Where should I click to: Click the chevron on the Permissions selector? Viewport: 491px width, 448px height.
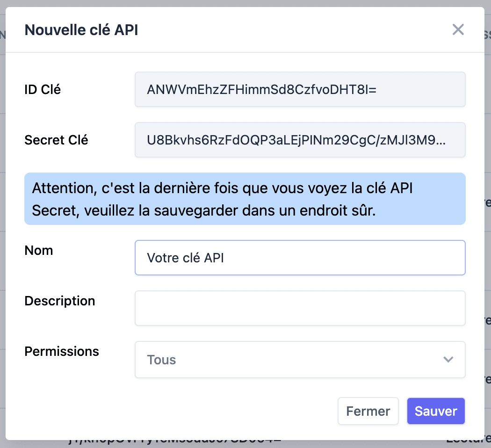click(448, 360)
